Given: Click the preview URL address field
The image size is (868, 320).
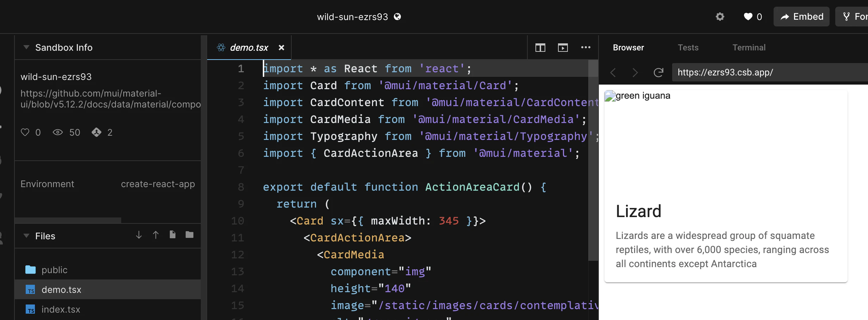Looking at the screenshot, I should 770,72.
